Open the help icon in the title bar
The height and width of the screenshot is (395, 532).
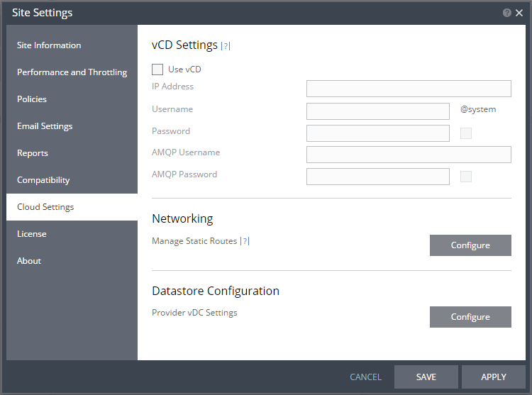coord(507,13)
